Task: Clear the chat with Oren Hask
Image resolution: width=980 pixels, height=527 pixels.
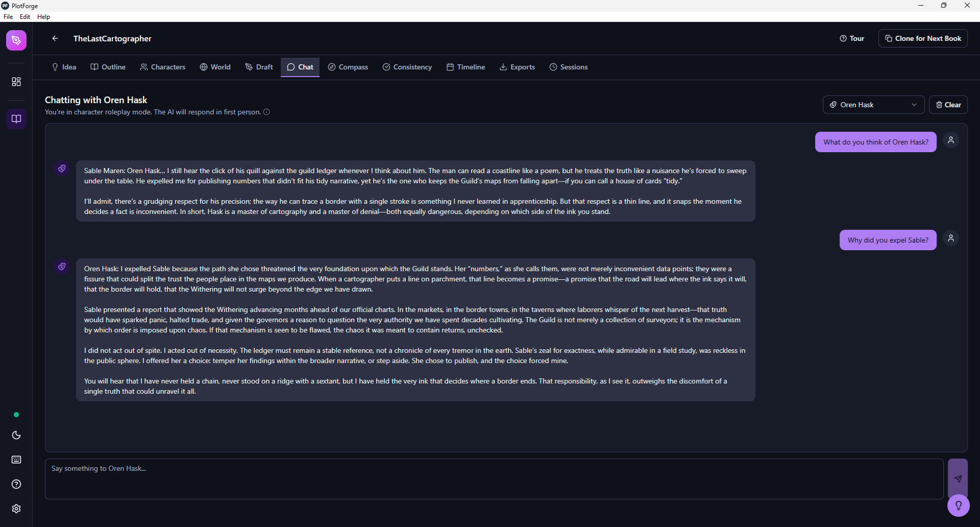Action: point(948,105)
